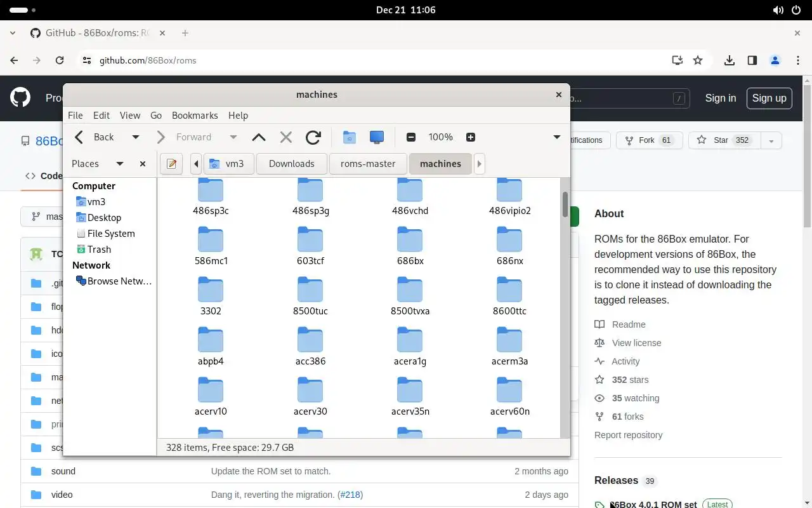Image resolution: width=812 pixels, height=508 pixels.
Task: Click Sign in on GitHub
Action: pyautogui.click(x=721, y=98)
